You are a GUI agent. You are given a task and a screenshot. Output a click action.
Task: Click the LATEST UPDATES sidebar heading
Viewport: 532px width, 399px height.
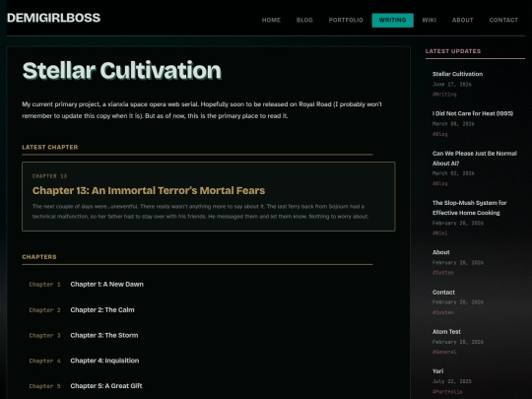click(453, 51)
